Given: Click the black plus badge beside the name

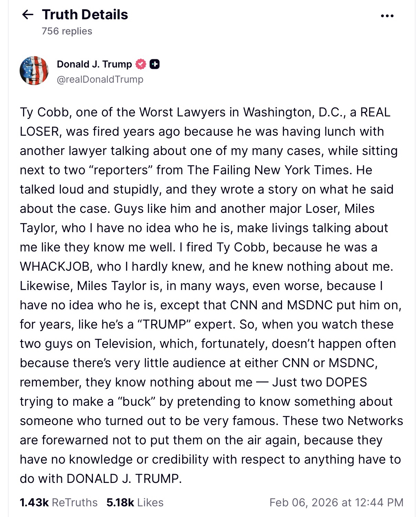Looking at the screenshot, I should tap(155, 64).
